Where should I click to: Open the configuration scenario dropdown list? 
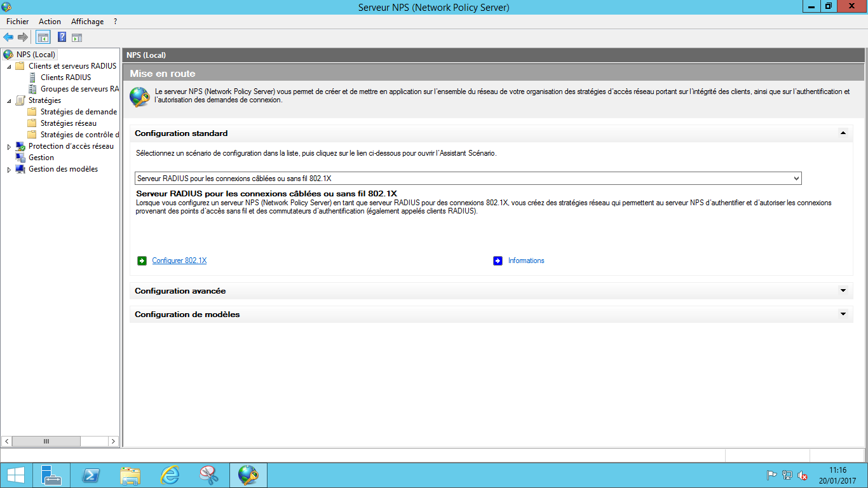pyautogui.click(x=796, y=179)
